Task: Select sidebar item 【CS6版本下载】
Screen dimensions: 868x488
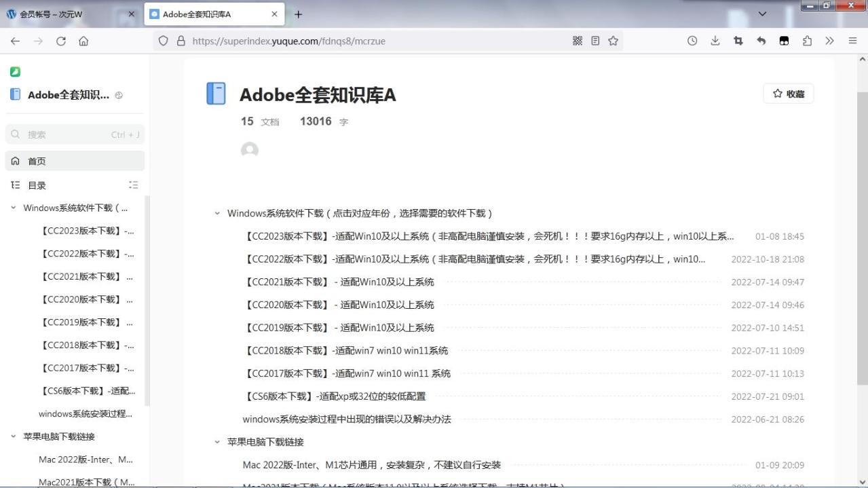Action: 87,391
